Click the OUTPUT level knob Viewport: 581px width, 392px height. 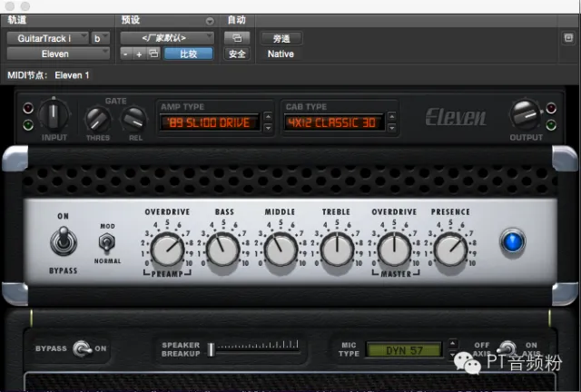tap(525, 114)
